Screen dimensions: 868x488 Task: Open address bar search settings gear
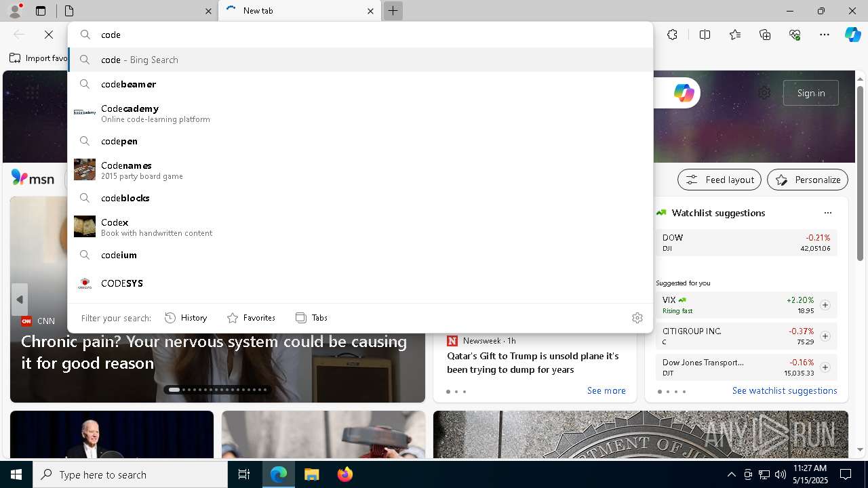pos(637,318)
